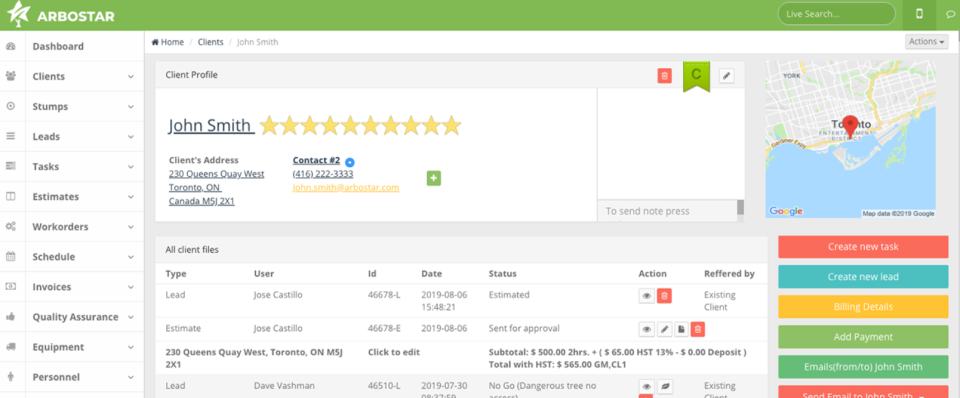Expand the Workorders sidebar menu chevron
This screenshot has width=960, height=398.
(130, 227)
